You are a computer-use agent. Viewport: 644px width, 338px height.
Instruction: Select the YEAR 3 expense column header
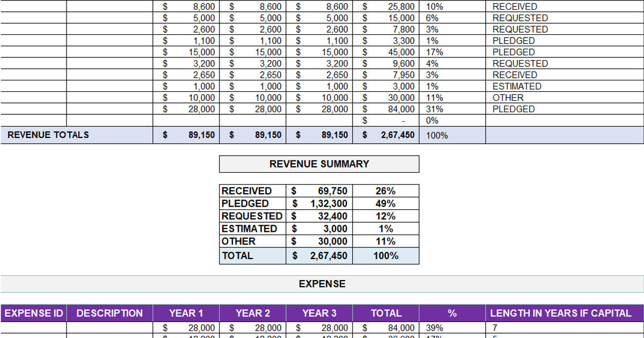click(x=319, y=313)
